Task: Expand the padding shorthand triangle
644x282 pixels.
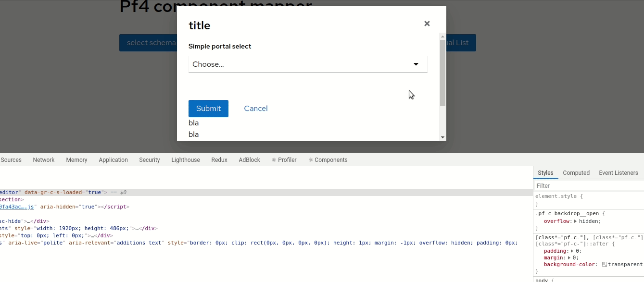Action: pyautogui.click(x=572, y=251)
